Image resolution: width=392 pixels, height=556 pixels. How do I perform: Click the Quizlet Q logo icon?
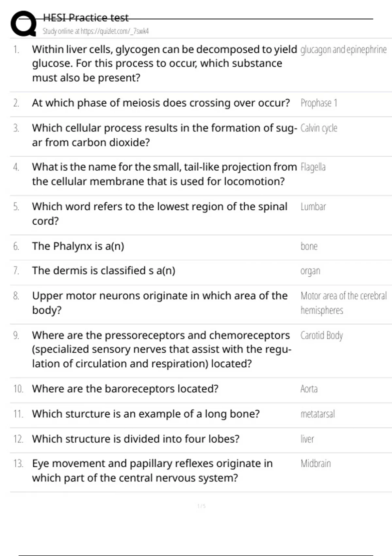(x=24, y=24)
